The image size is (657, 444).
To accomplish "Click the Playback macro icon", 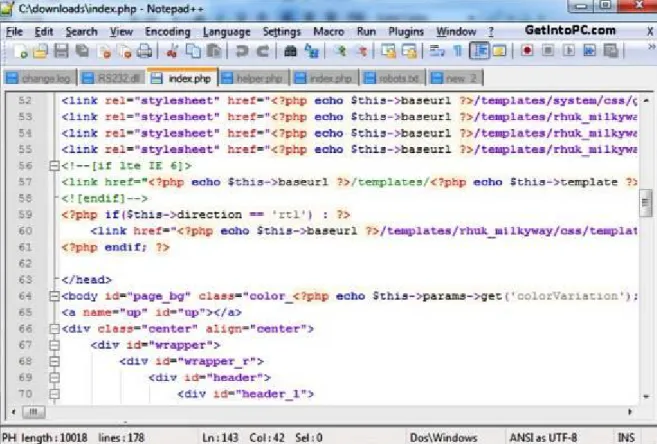I will pyautogui.click(x=569, y=51).
